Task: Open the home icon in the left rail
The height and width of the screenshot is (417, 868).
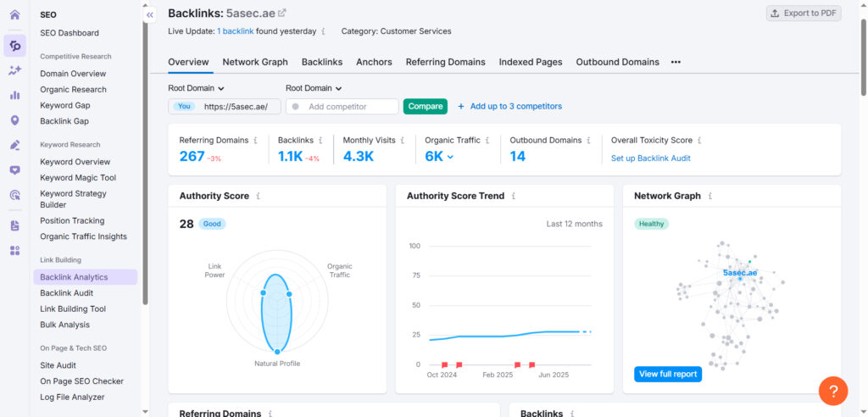Action: coord(15,14)
